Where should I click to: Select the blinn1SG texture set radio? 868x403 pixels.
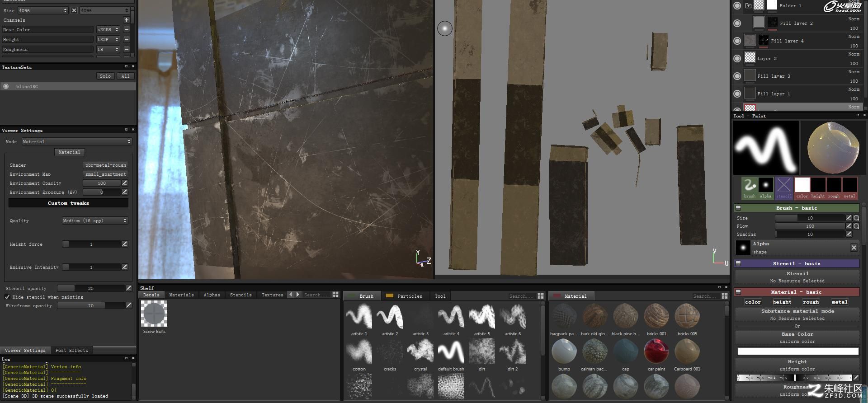(6, 86)
